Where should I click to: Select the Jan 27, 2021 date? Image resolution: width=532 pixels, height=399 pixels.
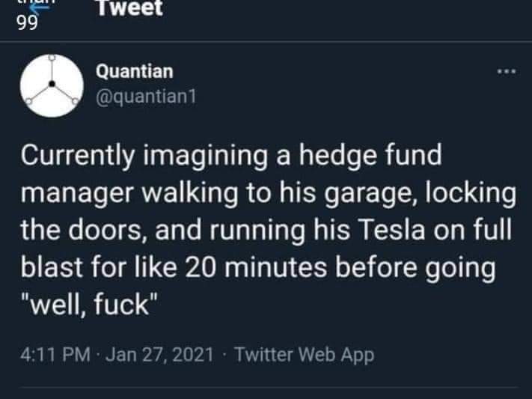tap(159, 355)
